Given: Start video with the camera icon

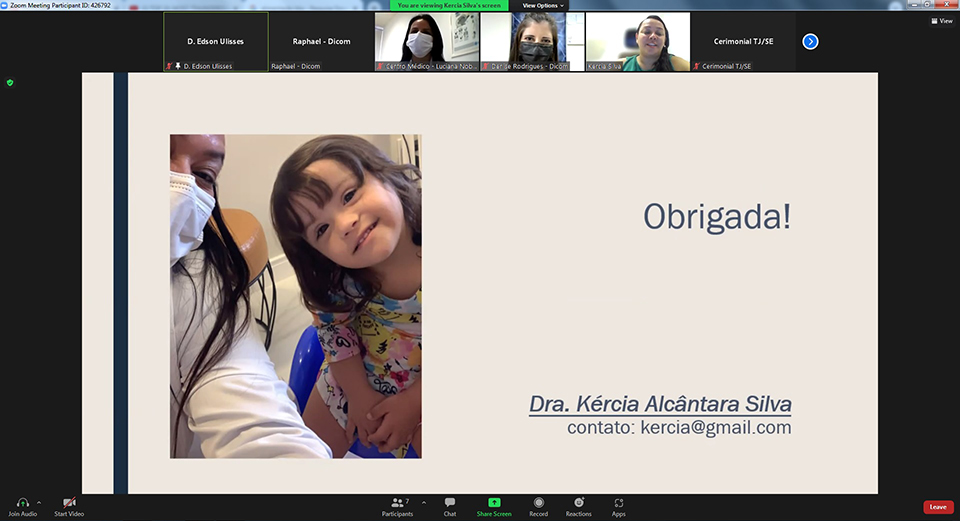Looking at the screenshot, I should coord(69,503).
